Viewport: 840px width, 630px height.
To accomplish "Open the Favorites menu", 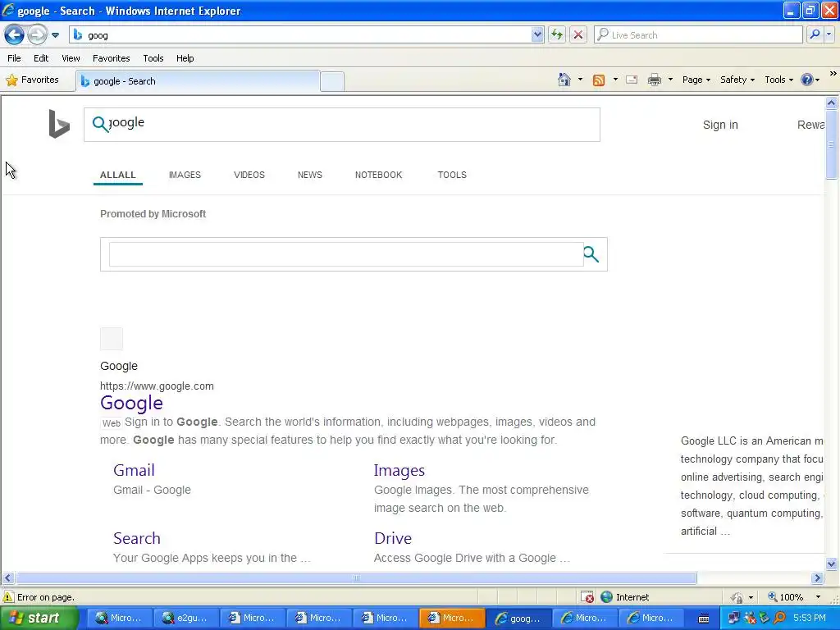I will [111, 58].
